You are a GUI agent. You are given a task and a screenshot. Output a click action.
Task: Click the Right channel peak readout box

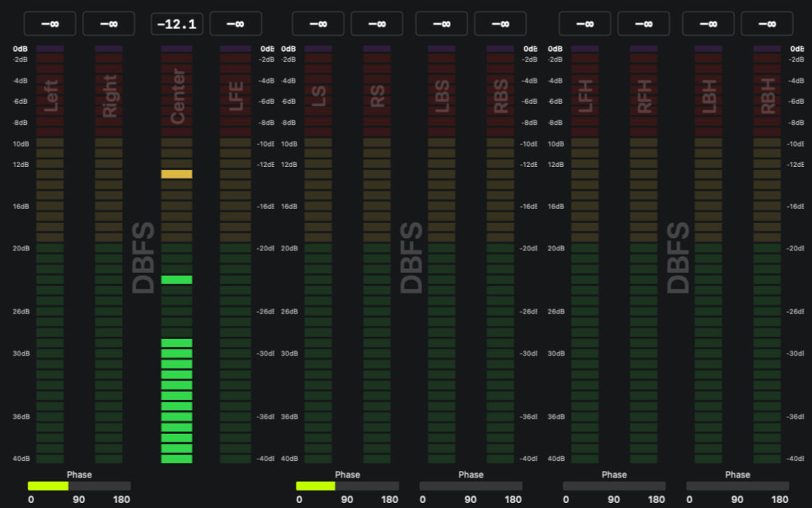[109, 24]
